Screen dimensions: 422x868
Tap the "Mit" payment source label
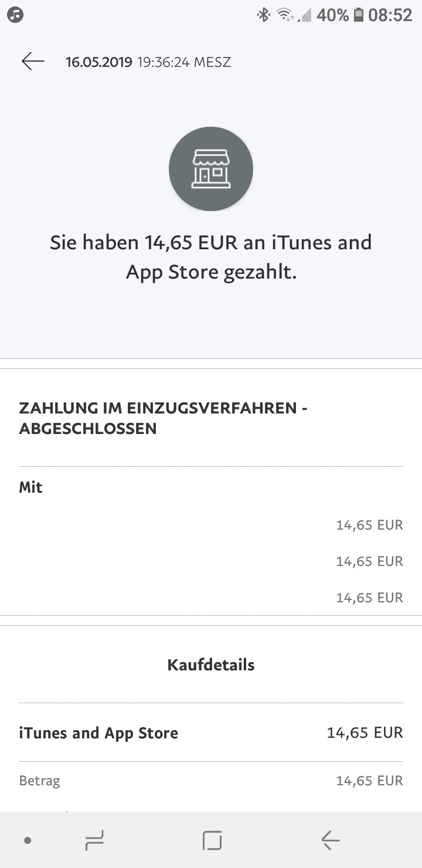31,487
